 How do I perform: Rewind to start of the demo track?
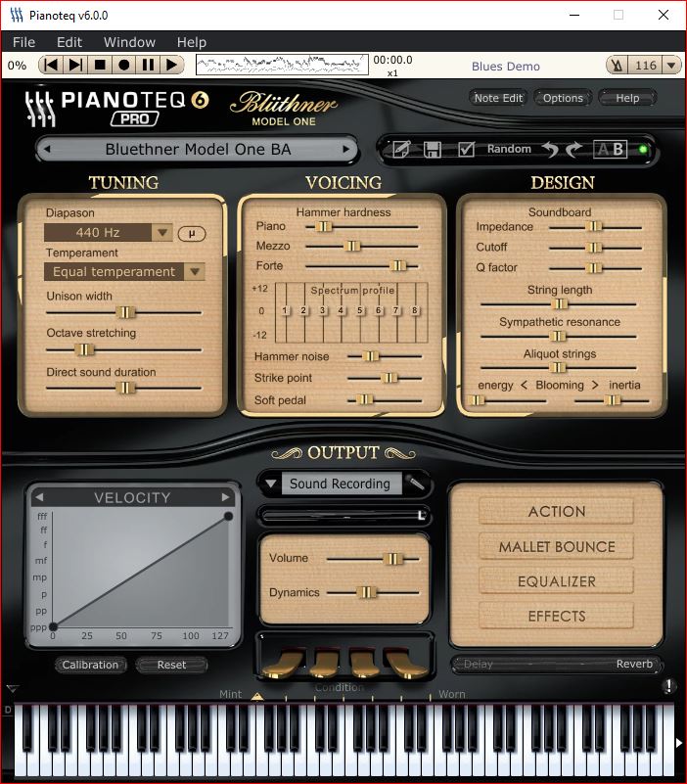click(51, 65)
